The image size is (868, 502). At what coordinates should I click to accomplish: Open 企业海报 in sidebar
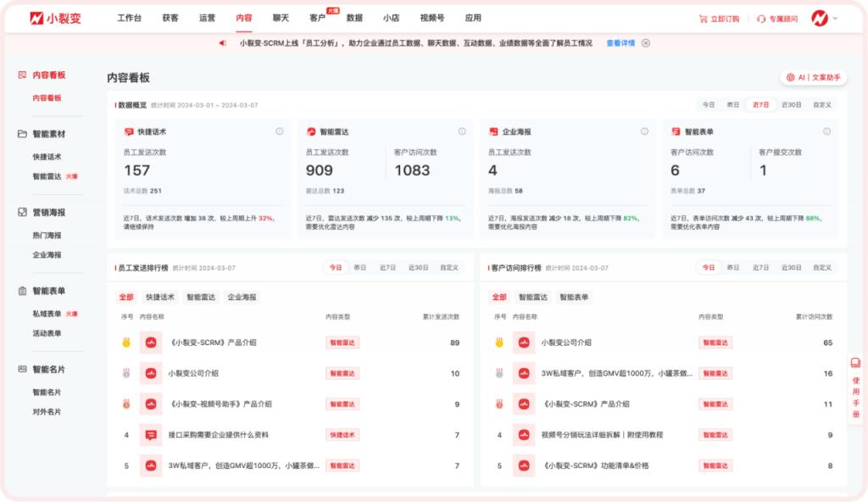(x=47, y=255)
